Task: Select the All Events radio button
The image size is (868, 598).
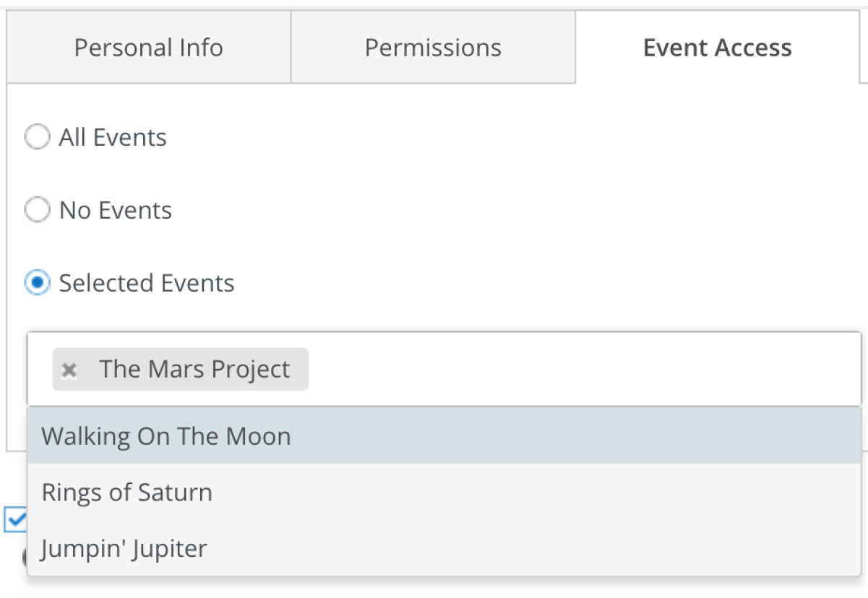Action: click(x=37, y=137)
